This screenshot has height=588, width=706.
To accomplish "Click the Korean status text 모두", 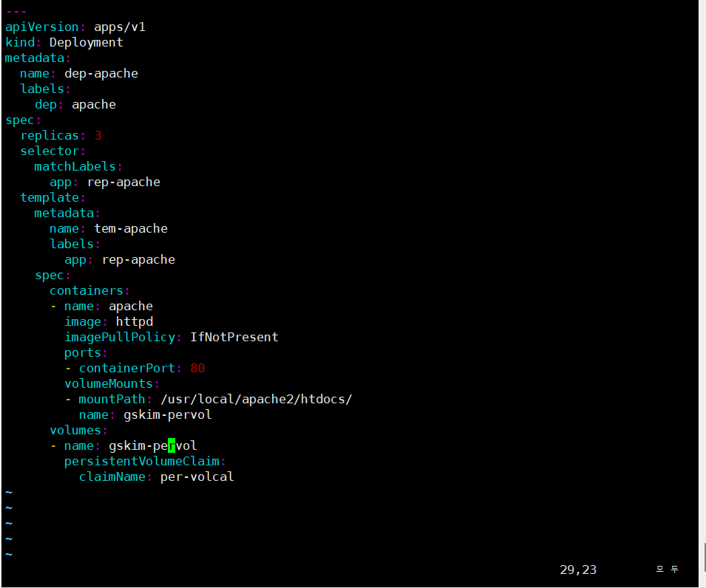I will coord(667,570).
